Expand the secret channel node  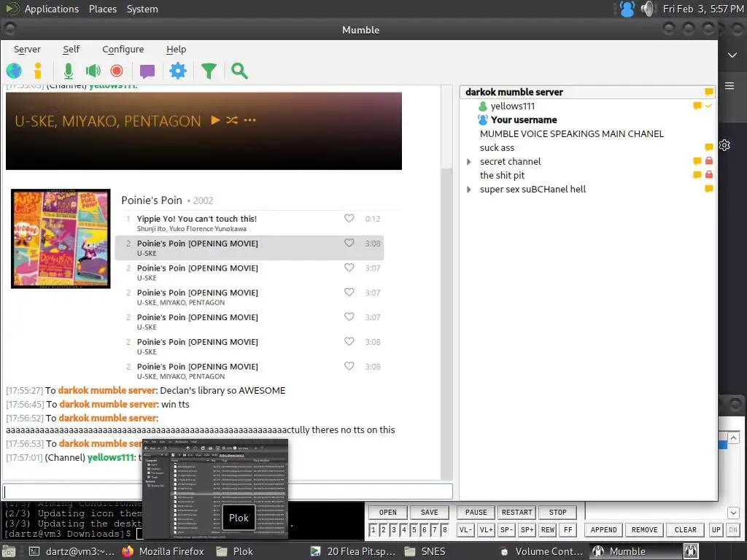coord(469,162)
